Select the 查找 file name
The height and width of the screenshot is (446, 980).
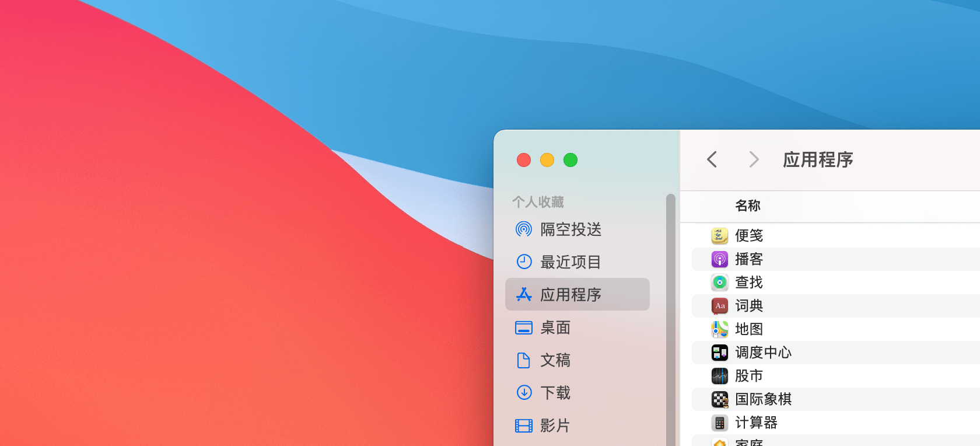click(x=749, y=282)
